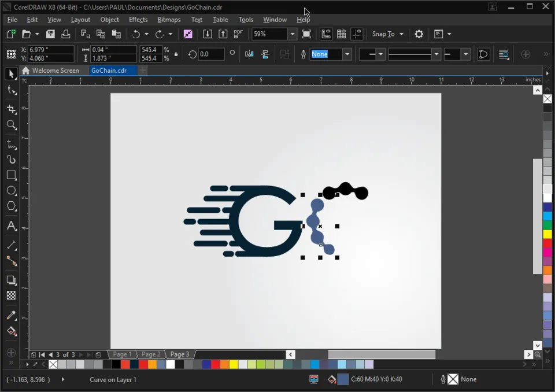The width and height of the screenshot is (555, 392).
Task: Select the Freehand drawing tool
Action: click(x=12, y=145)
